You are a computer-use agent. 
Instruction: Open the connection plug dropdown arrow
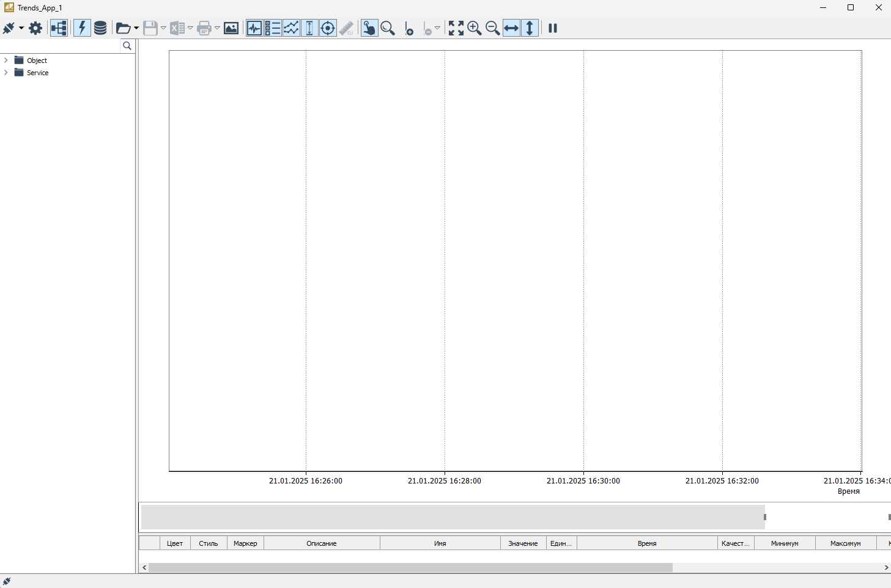click(x=21, y=28)
